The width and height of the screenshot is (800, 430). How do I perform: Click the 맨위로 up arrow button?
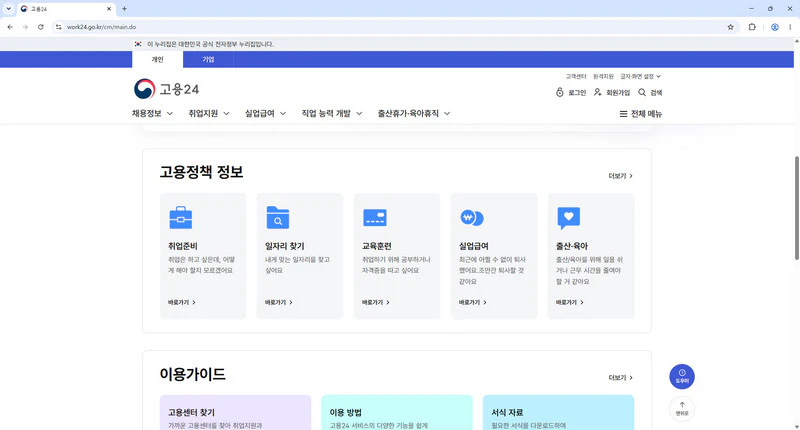click(682, 409)
